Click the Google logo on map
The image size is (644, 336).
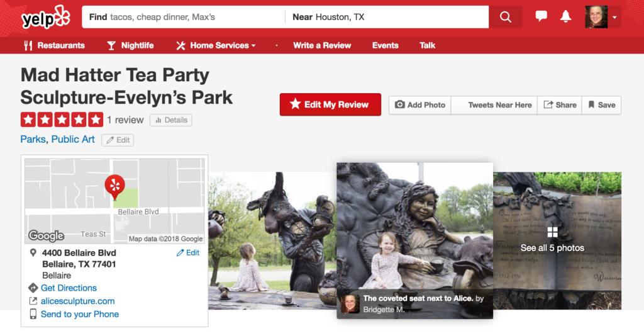(x=46, y=236)
